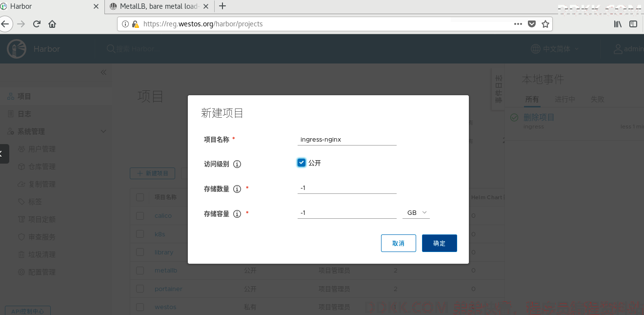The image size is (644, 315).
Task: Click the lock warning icon in address bar
Action: [x=136, y=24]
